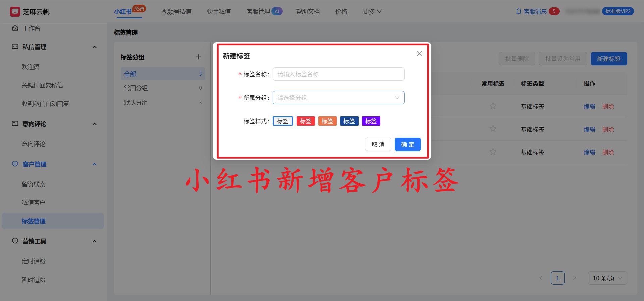Select the red 标签 style swatch

[x=306, y=121]
